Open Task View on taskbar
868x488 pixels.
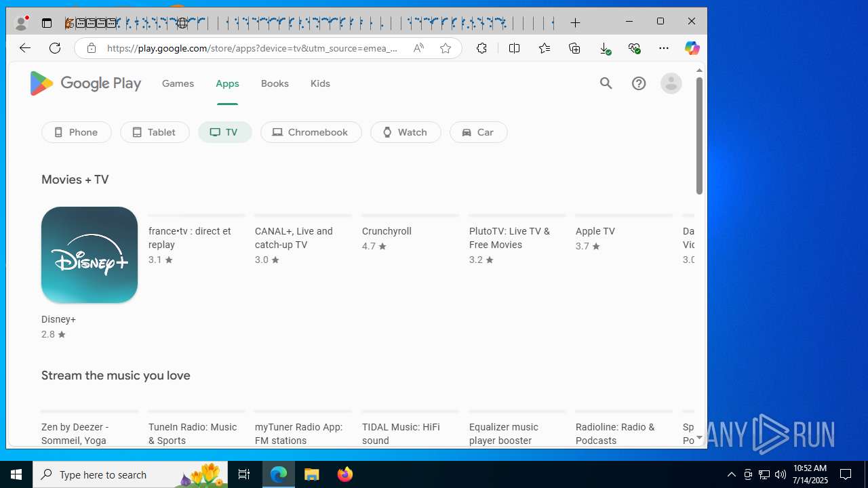[244, 474]
